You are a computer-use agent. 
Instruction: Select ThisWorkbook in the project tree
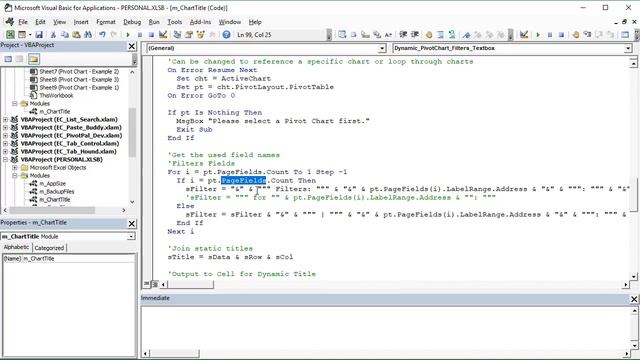pyautogui.click(x=56, y=96)
